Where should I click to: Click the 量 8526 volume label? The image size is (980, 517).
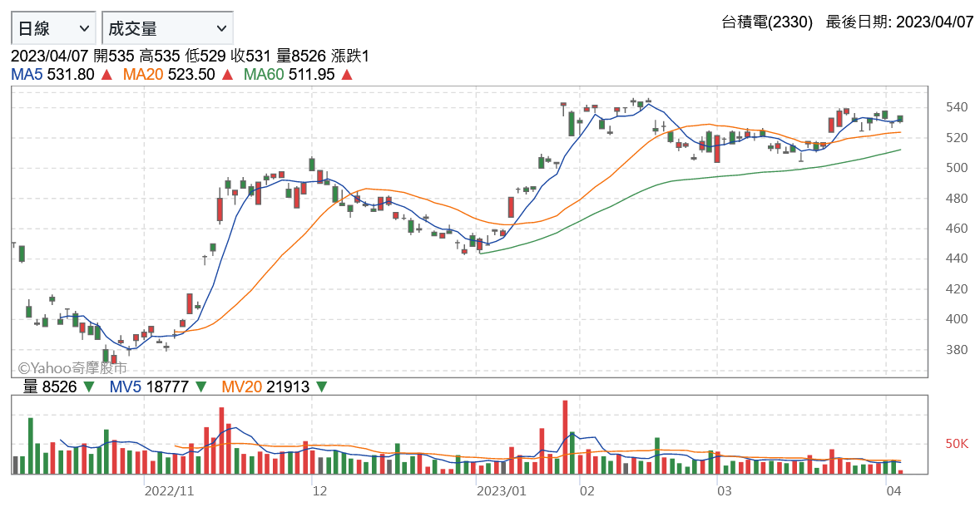[x=50, y=387]
